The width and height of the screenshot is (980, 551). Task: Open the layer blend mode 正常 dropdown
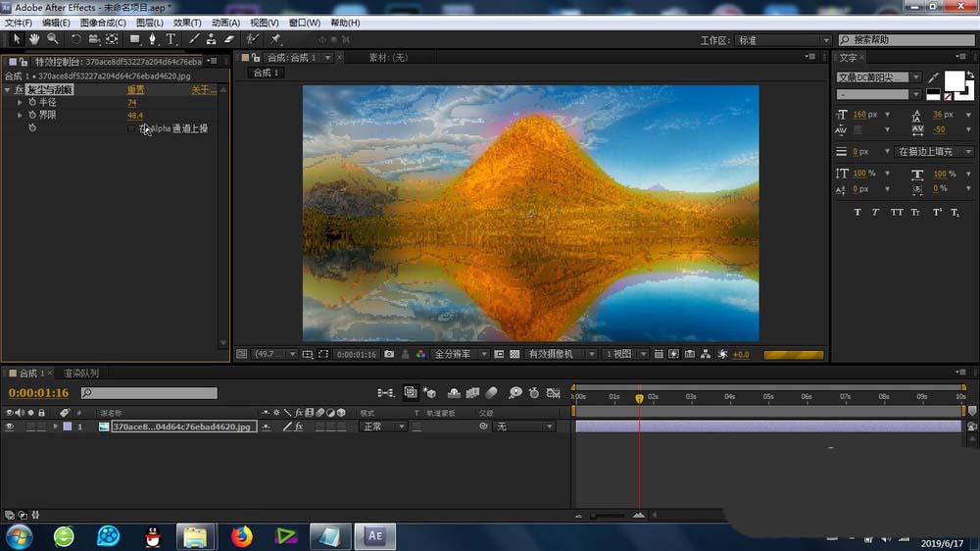(383, 427)
